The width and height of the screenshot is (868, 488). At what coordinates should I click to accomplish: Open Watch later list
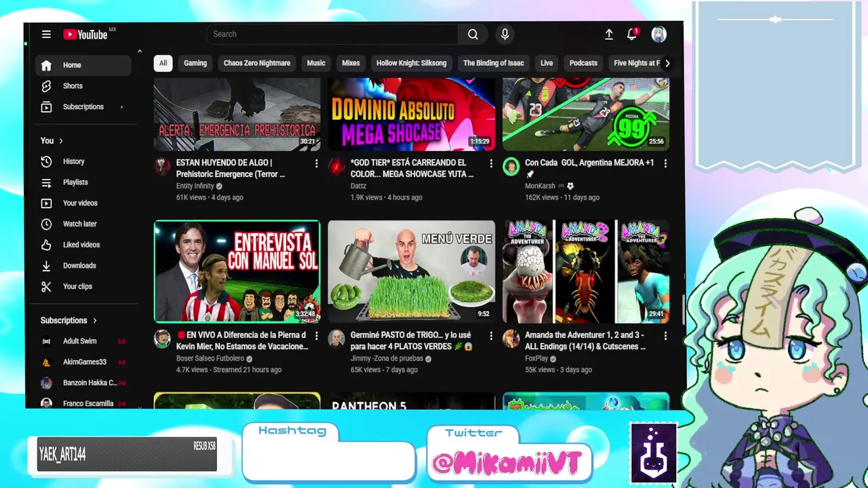[x=83, y=224]
